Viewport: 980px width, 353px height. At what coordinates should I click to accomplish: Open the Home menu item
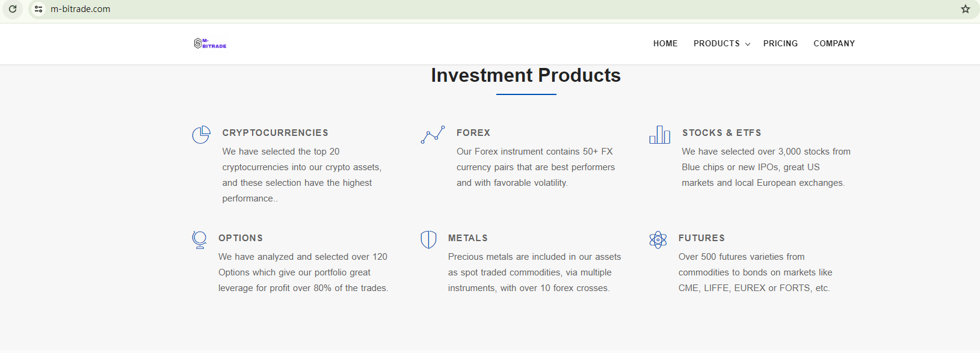click(x=665, y=43)
